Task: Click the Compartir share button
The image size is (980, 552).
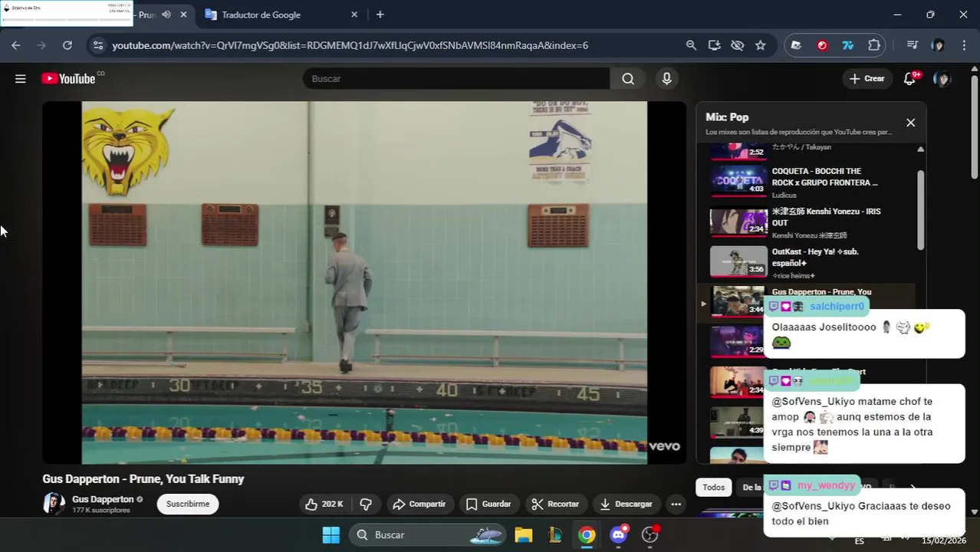Action: click(x=419, y=504)
